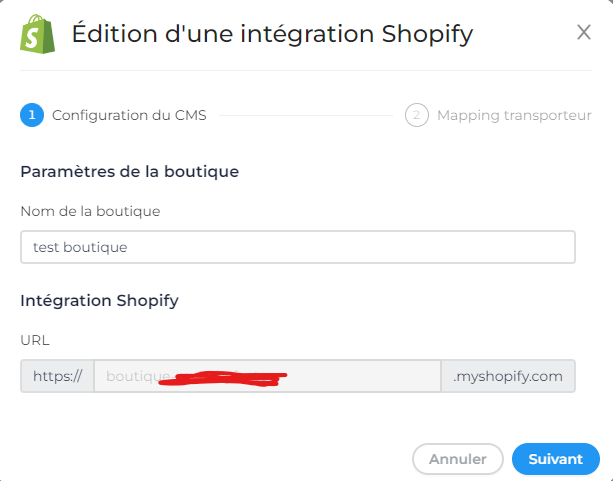Click the Shopify URL input field

pos(267,376)
